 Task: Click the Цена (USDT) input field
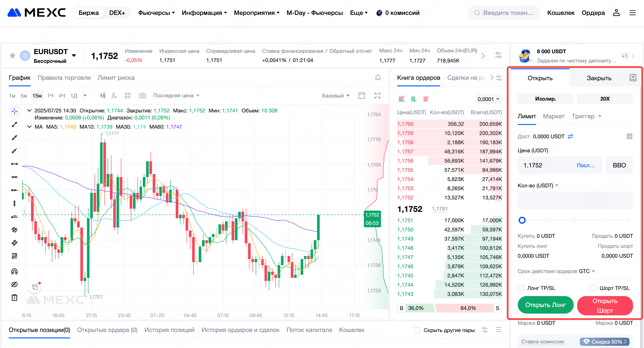pos(560,165)
